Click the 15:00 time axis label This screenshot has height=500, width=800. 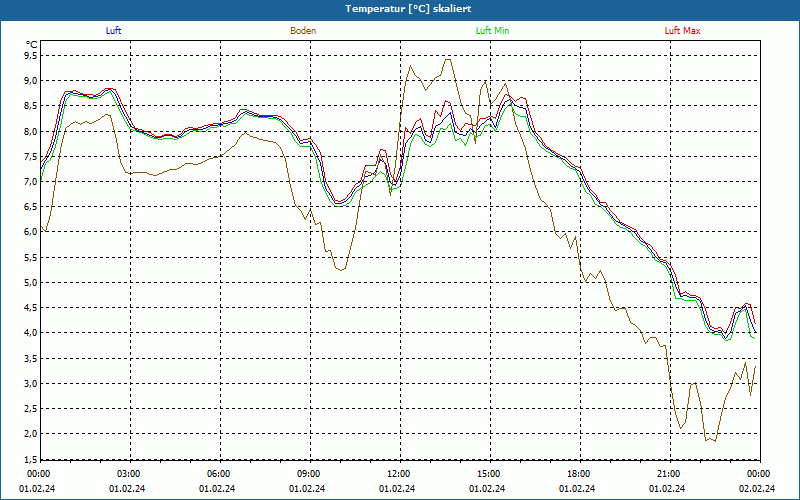pos(490,474)
